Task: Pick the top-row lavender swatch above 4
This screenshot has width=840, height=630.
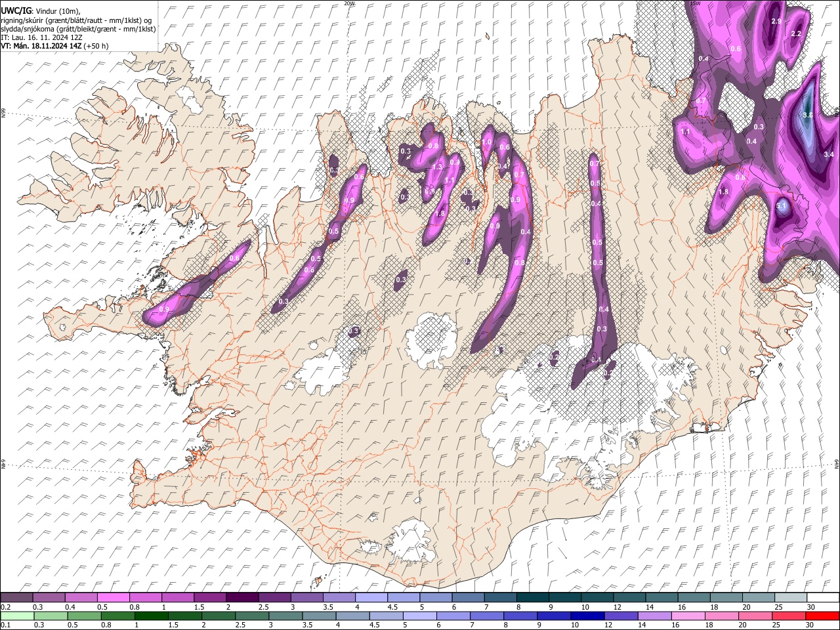Action: [x=370, y=597]
